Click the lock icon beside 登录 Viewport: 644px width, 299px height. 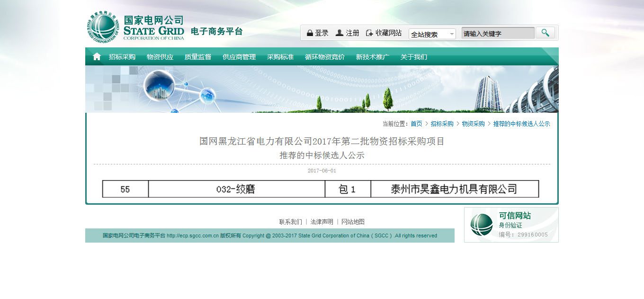pos(310,33)
